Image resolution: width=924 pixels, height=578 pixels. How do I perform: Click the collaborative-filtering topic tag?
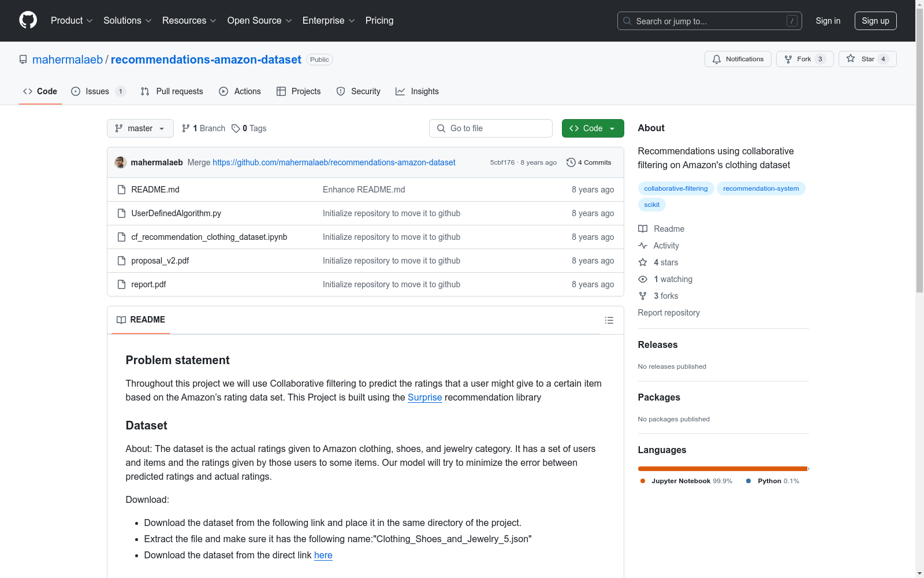[676, 188]
